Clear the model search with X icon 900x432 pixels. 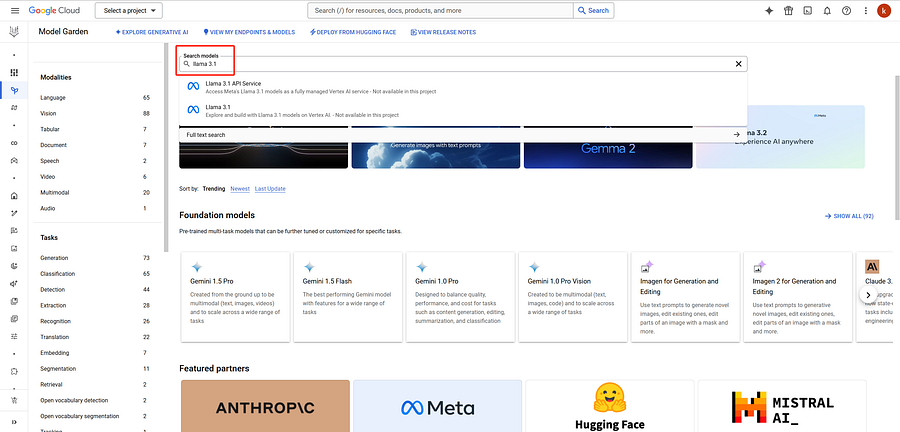739,64
